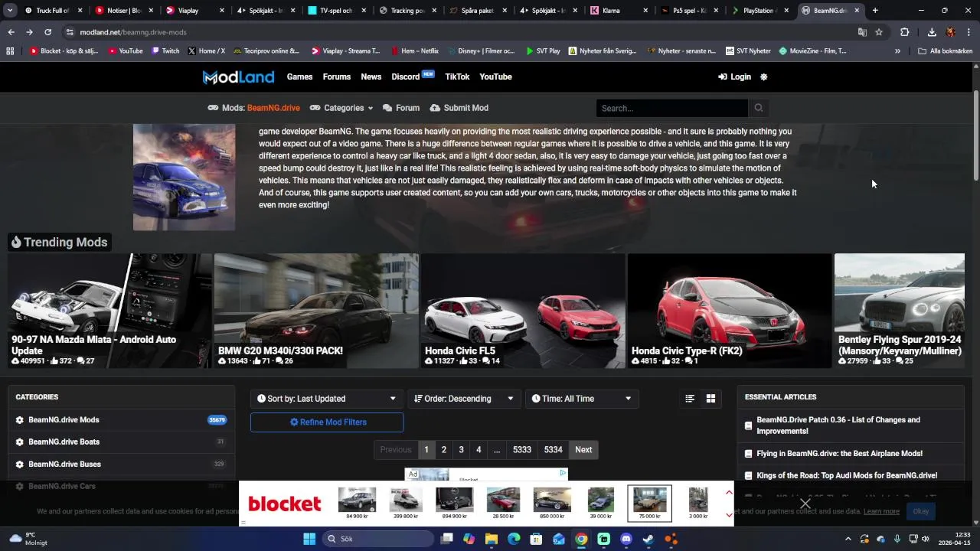This screenshot has width=980, height=551.
Task: Open Forums in the top menu
Action: pos(337,77)
